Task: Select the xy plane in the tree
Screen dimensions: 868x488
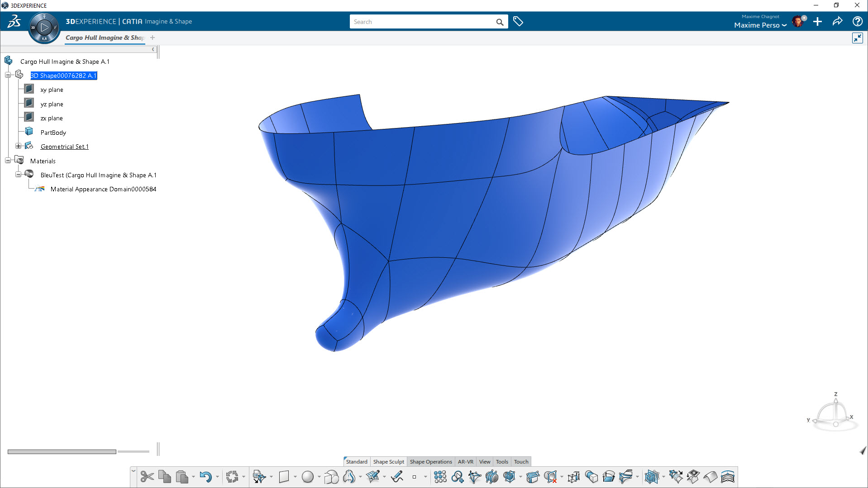Action: pos(52,90)
